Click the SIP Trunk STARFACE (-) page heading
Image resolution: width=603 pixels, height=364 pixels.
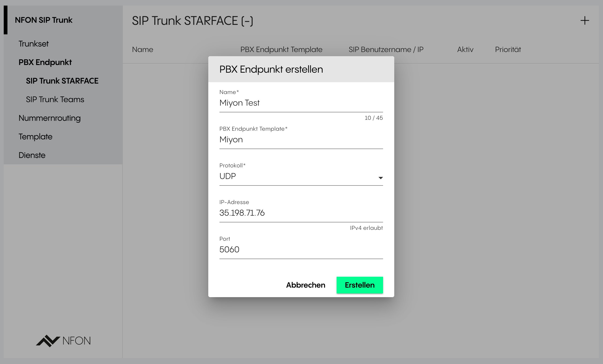193,21
